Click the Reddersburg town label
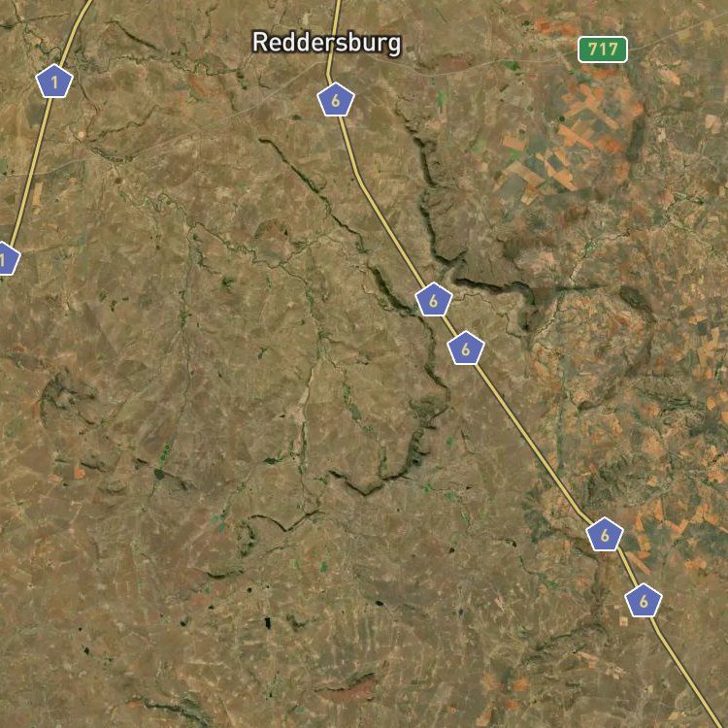Screen dimensions: 728x728 pos(326,43)
